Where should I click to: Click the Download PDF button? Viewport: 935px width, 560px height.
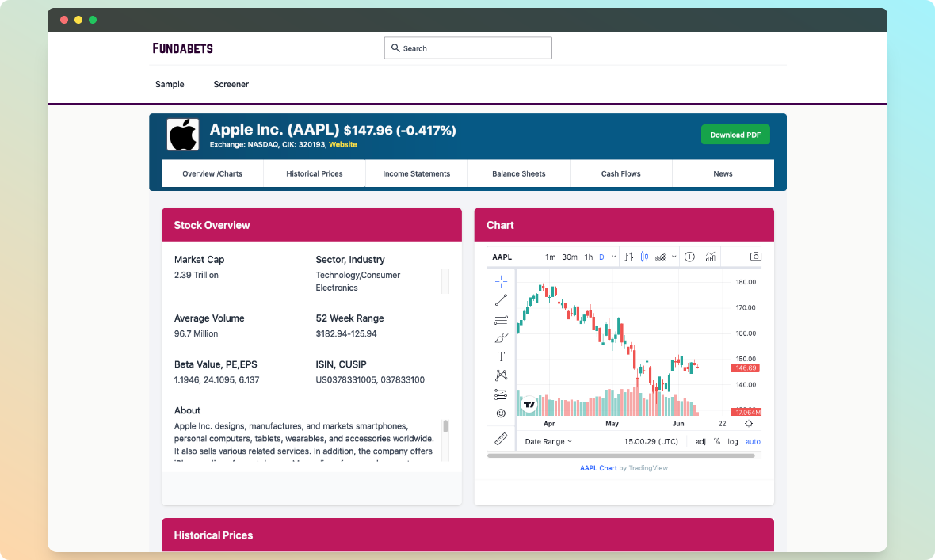pyautogui.click(x=735, y=135)
